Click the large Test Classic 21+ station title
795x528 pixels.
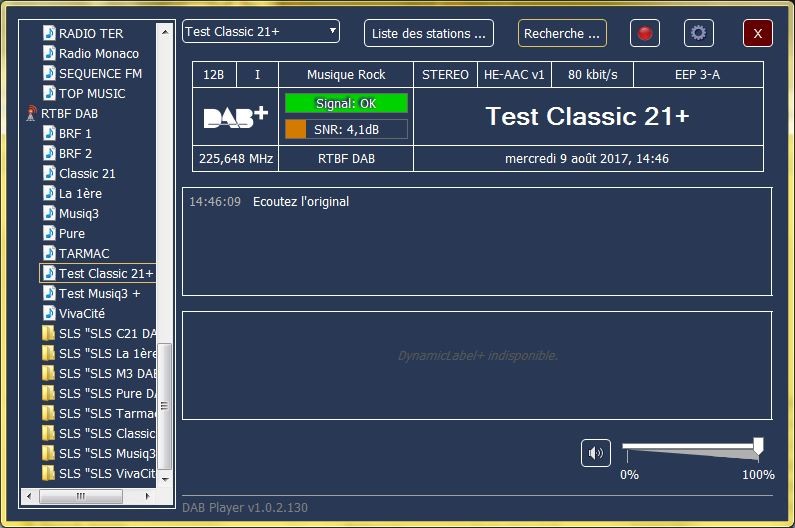[588, 117]
